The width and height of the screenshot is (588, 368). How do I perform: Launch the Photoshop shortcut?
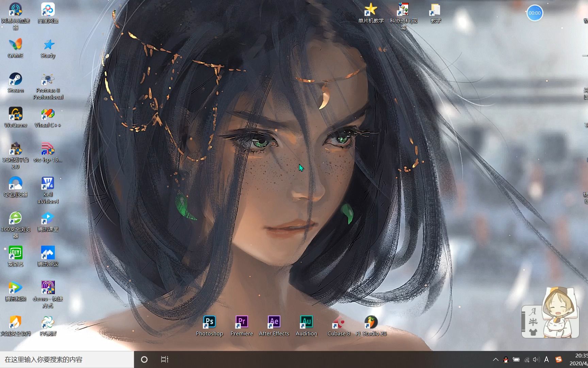point(210,326)
